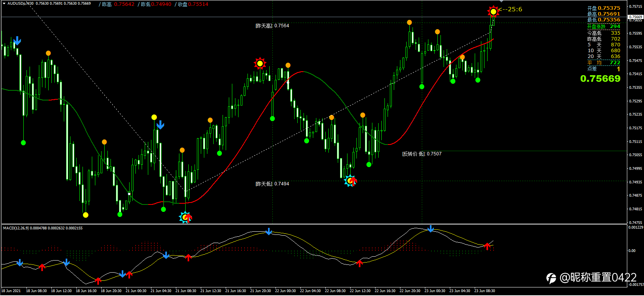Screen dimensions: 644x296
Task: Click the 22 Jun 20:30 label on the time axis
Action: pyautogui.click(x=410, y=291)
